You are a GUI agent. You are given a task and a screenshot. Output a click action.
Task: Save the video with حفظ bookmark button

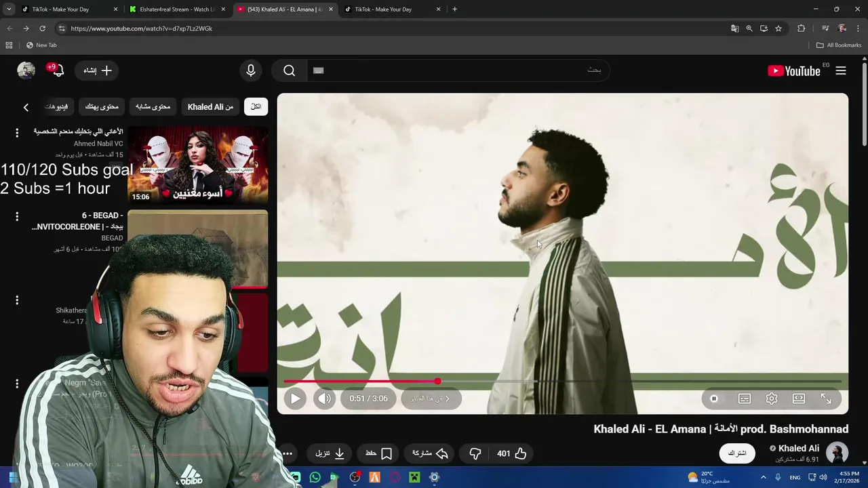pyautogui.click(x=379, y=453)
